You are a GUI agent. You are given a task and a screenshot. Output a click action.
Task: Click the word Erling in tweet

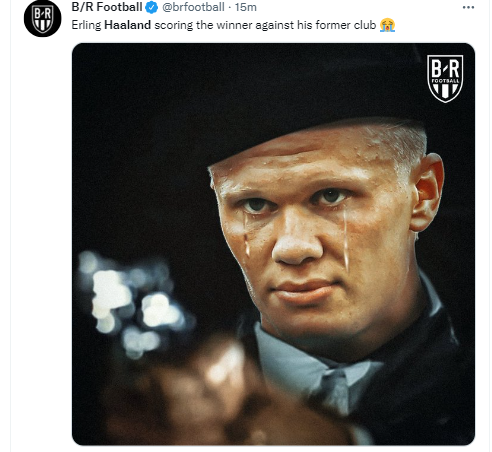tap(86, 25)
